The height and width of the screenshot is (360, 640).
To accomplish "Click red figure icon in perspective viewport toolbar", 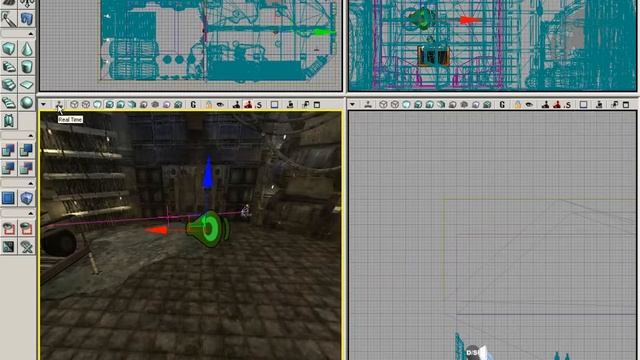I will pyautogui.click(x=248, y=105).
